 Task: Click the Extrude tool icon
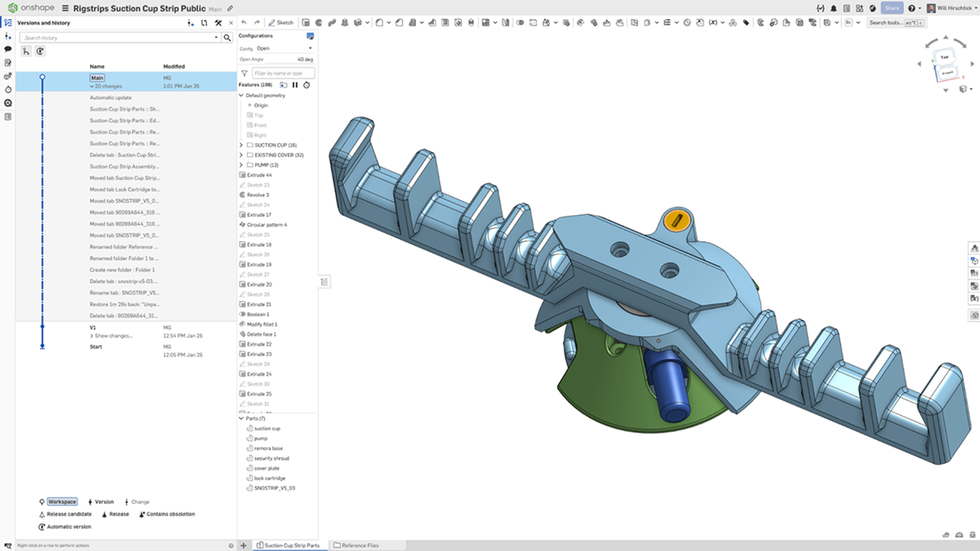coord(307,22)
